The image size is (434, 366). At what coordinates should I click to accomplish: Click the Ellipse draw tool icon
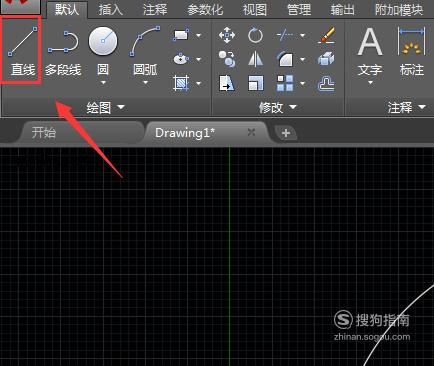tap(181, 59)
